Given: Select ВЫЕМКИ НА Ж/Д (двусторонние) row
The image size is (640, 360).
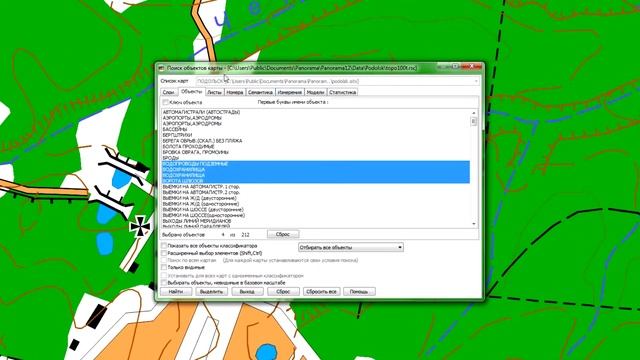Looking at the screenshot, I should (316, 198).
